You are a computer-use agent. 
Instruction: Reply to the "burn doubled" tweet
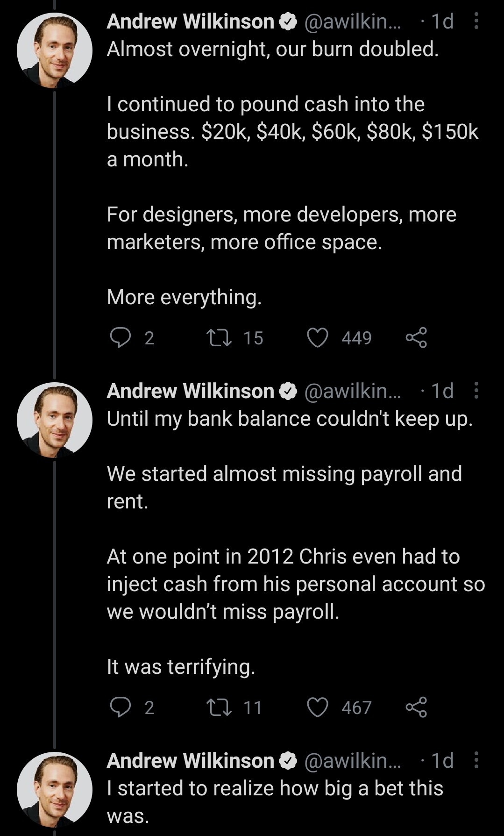click(121, 337)
